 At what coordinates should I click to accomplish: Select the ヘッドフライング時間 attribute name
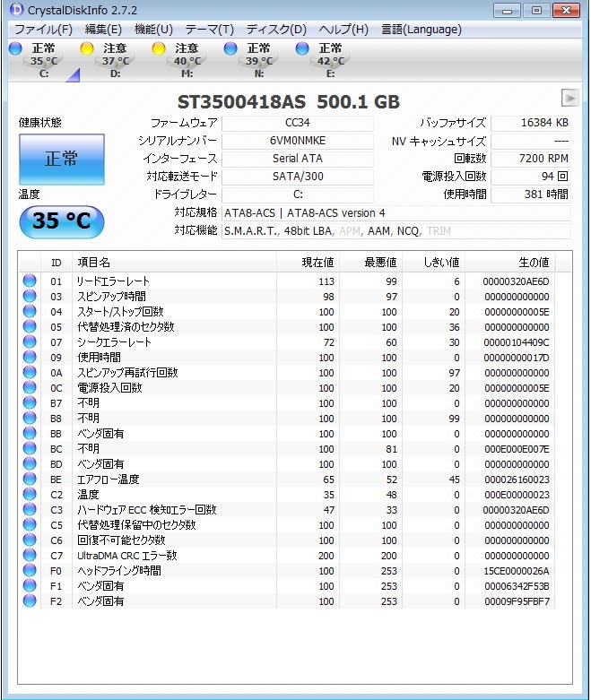pos(119,571)
